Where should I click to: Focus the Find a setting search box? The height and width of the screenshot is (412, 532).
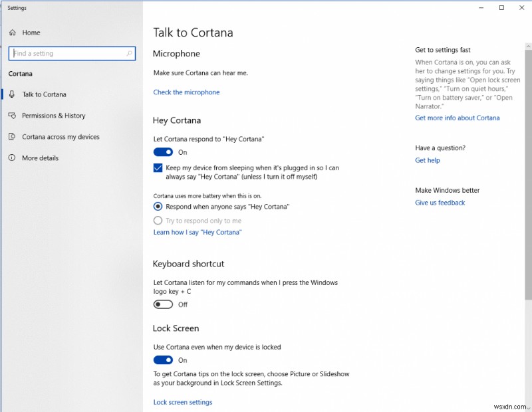coord(72,53)
